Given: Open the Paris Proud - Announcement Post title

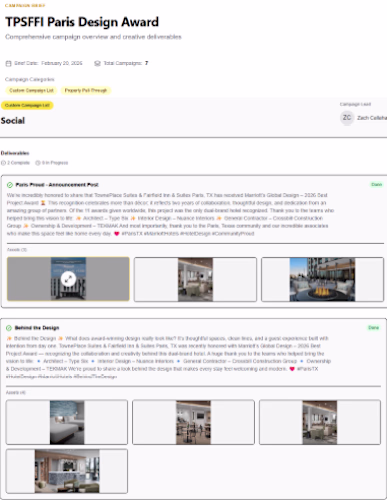Looking at the screenshot, I should tap(57, 185).
